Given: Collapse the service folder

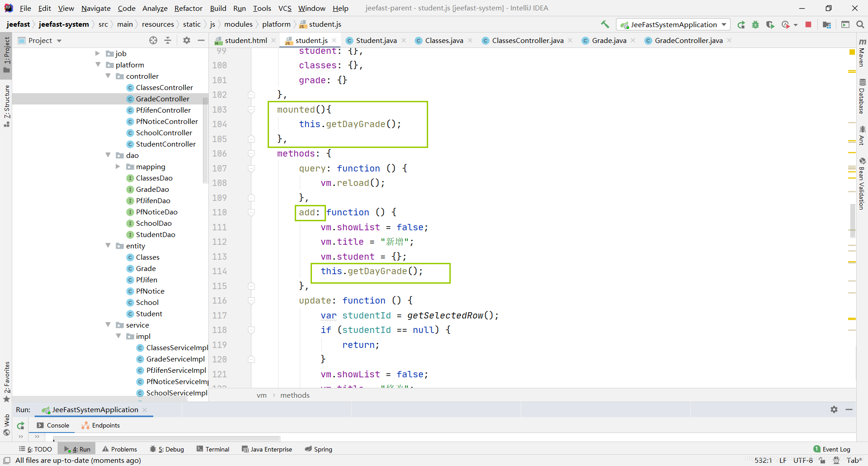Looking at the screenshot, I should coord(108,325).
